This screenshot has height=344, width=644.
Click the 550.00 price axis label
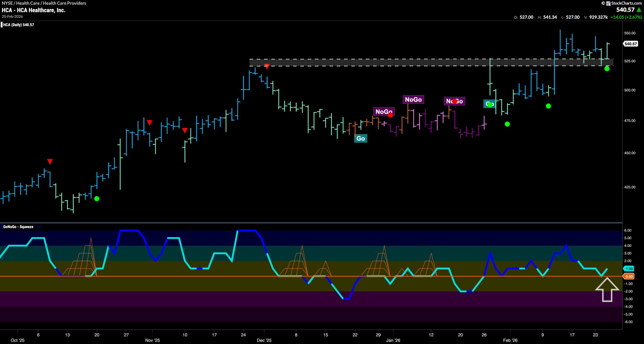(630, 33)
